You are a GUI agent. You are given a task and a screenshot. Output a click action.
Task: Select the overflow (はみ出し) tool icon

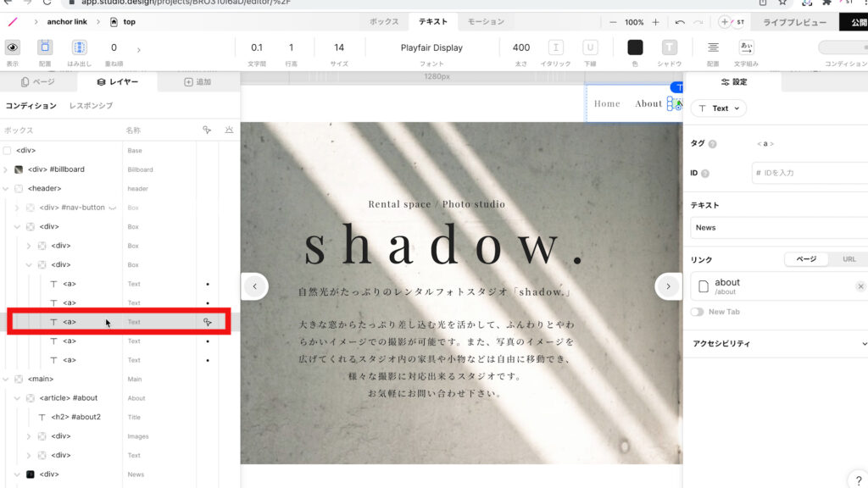[79, 47]
